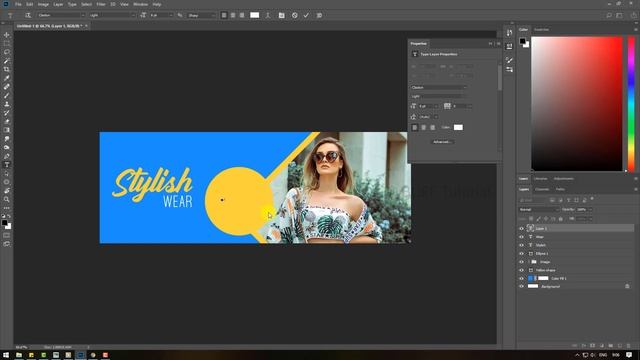Select Color Fill 1 layer mask thumbnail
This screenshot has width=640, height=360.
[x=543, y=278]
